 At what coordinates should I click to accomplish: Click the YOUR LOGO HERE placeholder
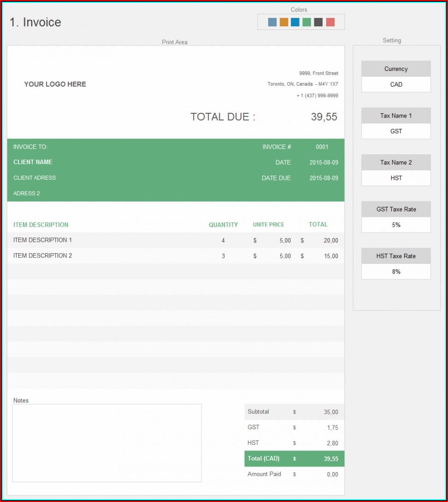point(55,84)
